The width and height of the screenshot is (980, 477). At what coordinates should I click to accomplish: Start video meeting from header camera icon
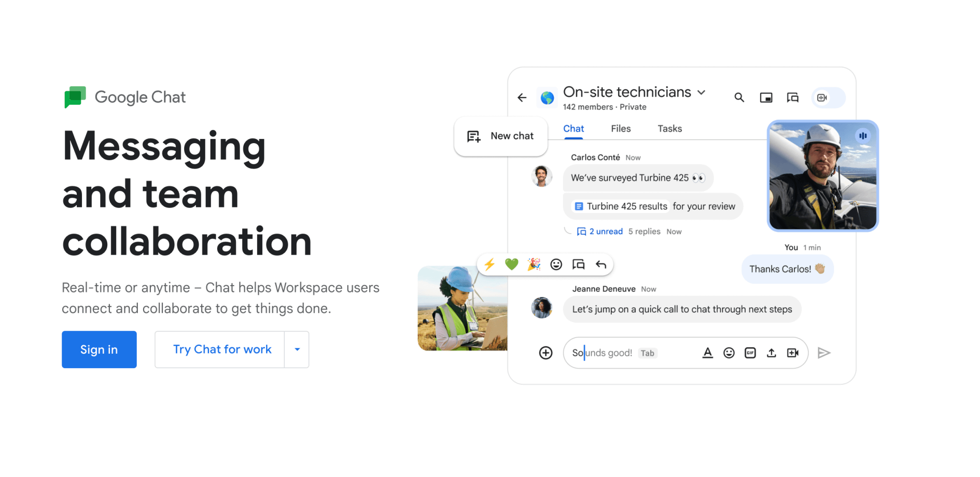822,97
